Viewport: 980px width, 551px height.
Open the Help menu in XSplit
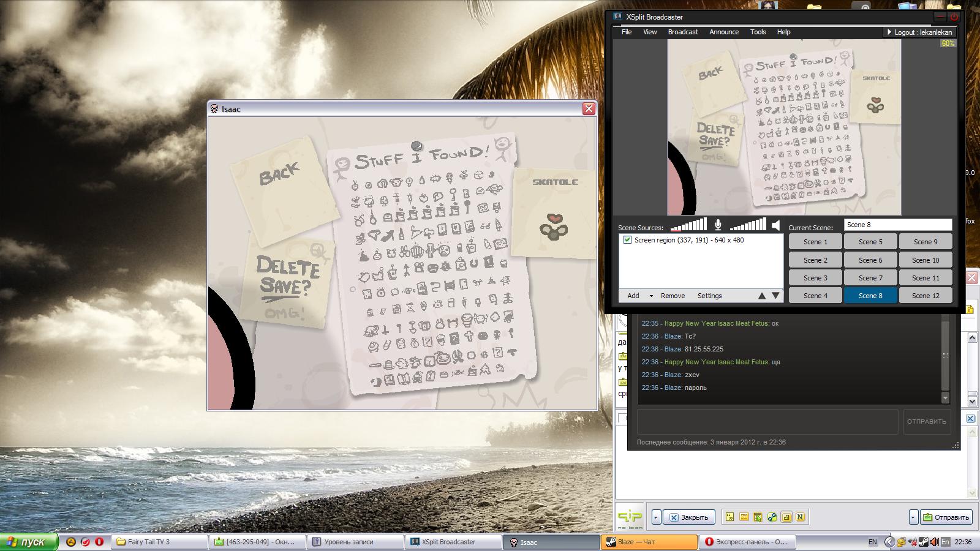point(784,32)
